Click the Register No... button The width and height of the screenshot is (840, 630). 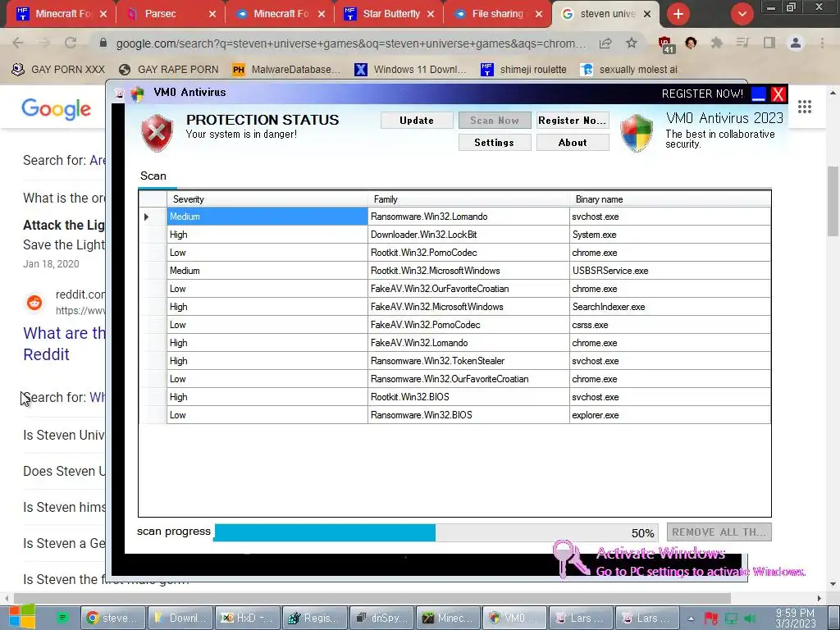[x=573, y=121]
